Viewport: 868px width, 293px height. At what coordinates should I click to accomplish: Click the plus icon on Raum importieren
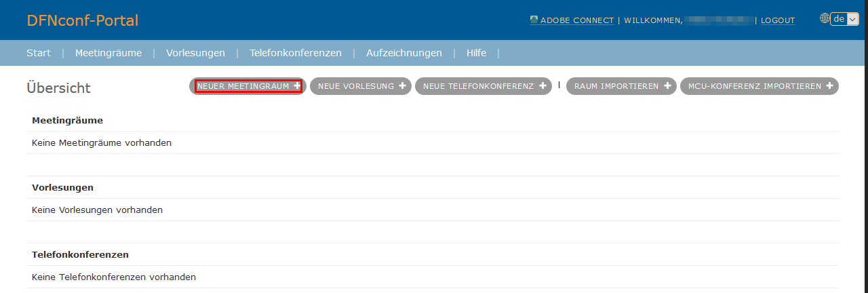coord(667,86)
